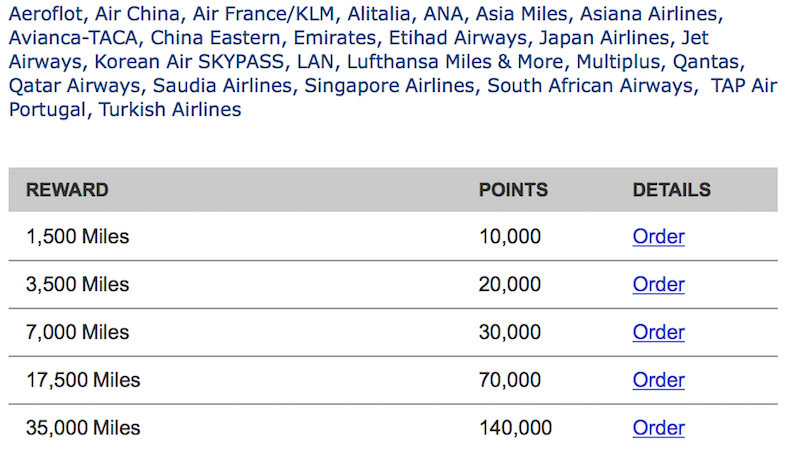Click the Order link for 1,500 Miles
The width and height of the screenshot is (800, 475).
[658, 236]
